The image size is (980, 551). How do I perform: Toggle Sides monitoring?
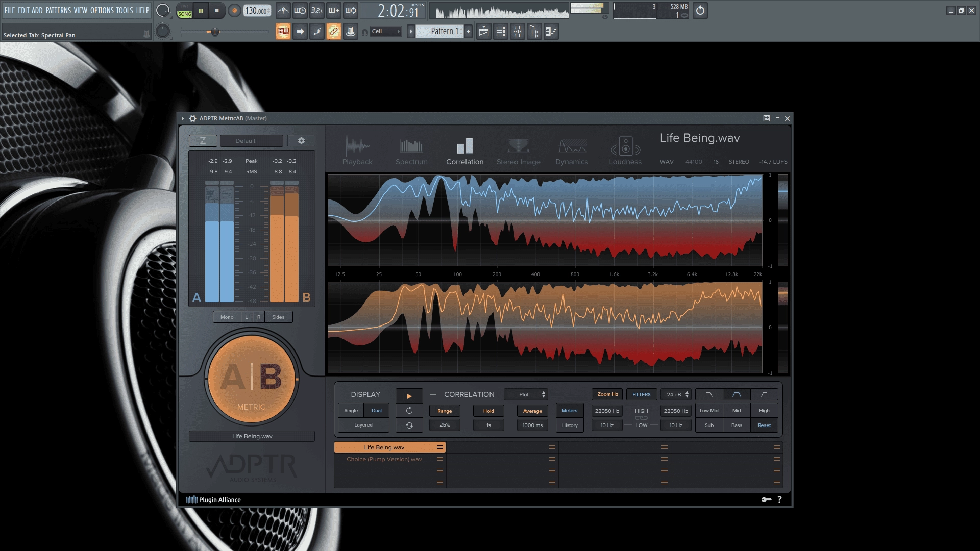tap(278, 317)
